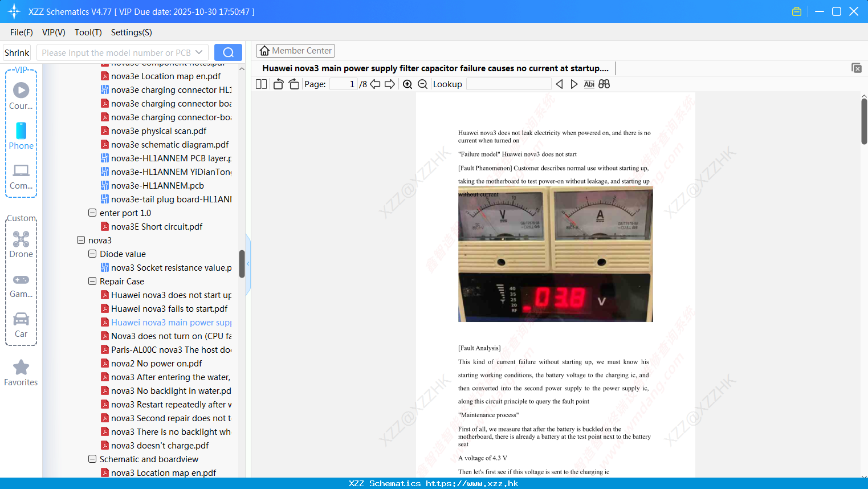This screenshot has width=868, height=489.
Task: Click the Page number input field
Action: coord(343,84)
